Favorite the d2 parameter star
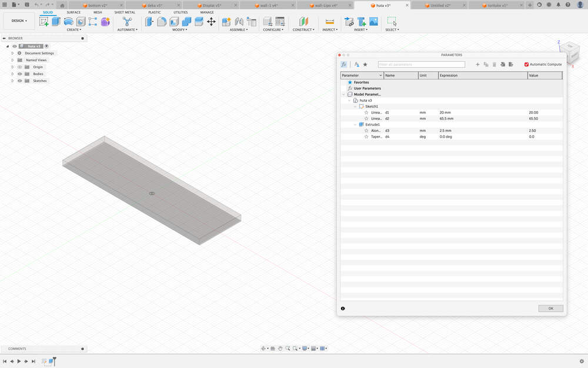The width and height of the screenshot is (588, 368). (x=366, y=119)
